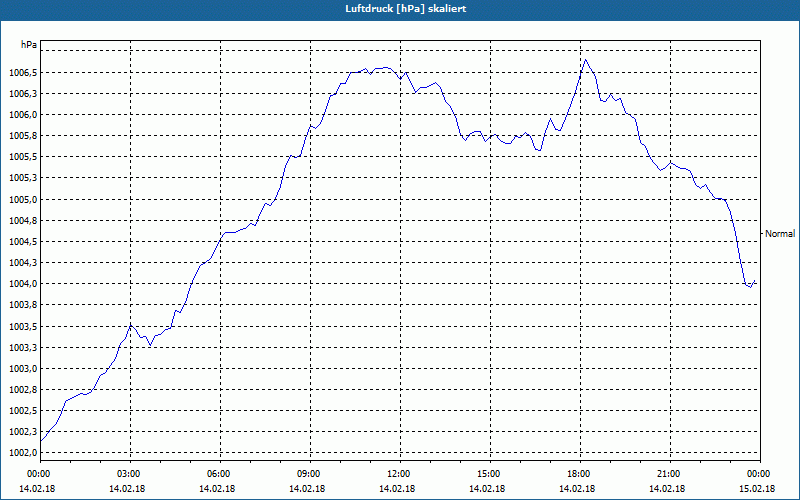Click the 21:00 time label
The height and width of the screenshot is (500, 800).
tap(670, 474)
